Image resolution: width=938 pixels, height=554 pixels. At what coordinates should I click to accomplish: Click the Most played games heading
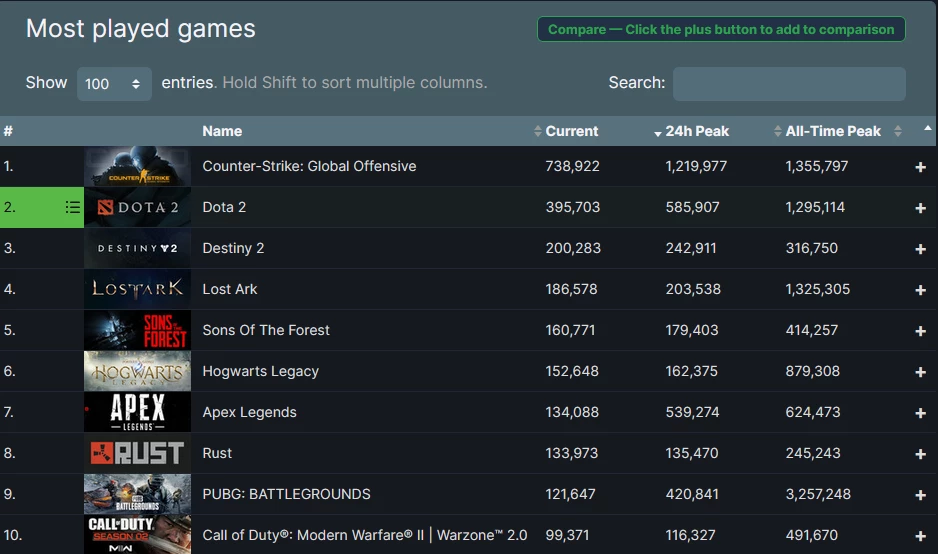141,29
